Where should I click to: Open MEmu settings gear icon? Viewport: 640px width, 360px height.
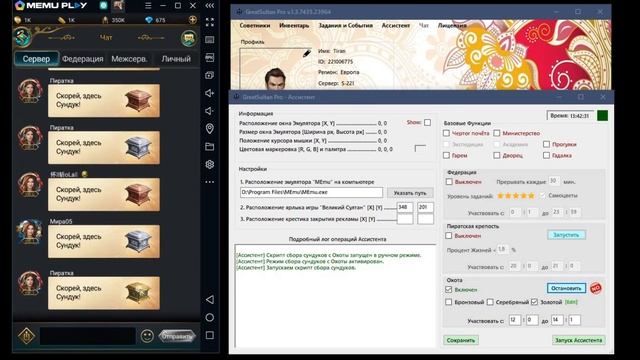(x=210, y=164)
